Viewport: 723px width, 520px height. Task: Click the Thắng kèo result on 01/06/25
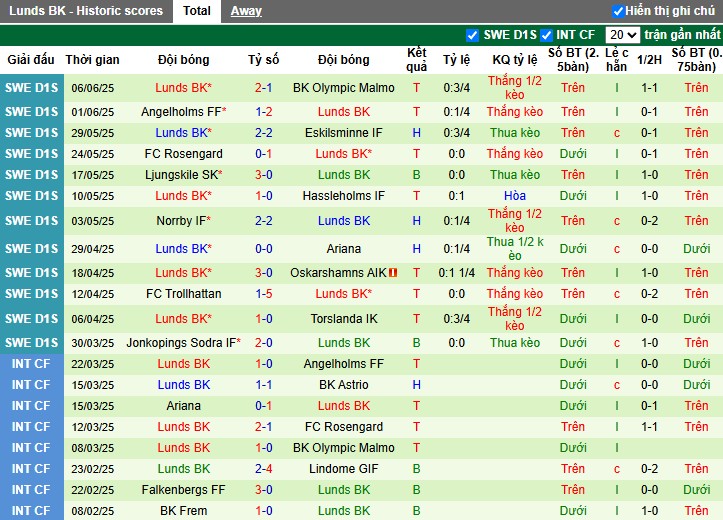click(515, 112)
